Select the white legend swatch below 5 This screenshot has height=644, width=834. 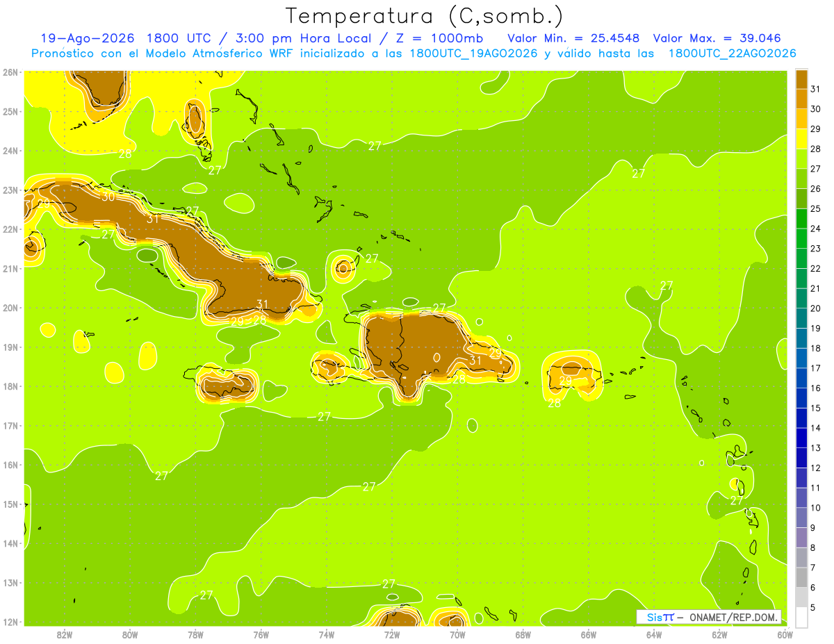[801, 616]
